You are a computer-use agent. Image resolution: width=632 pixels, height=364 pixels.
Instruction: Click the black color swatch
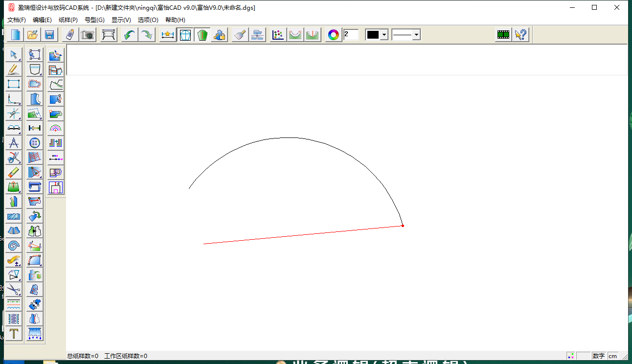coord(373,35)
